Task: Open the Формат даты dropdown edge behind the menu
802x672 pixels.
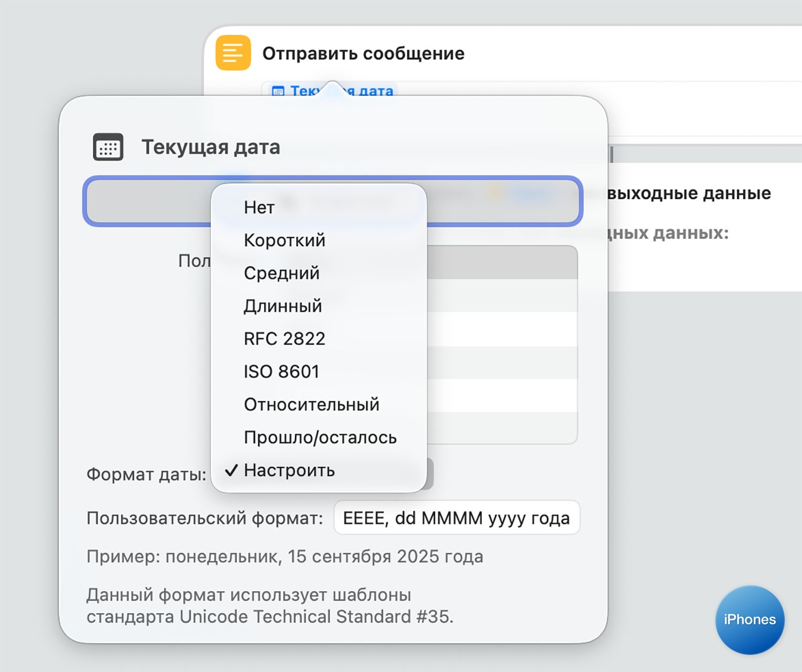Action: click(430, 474)
